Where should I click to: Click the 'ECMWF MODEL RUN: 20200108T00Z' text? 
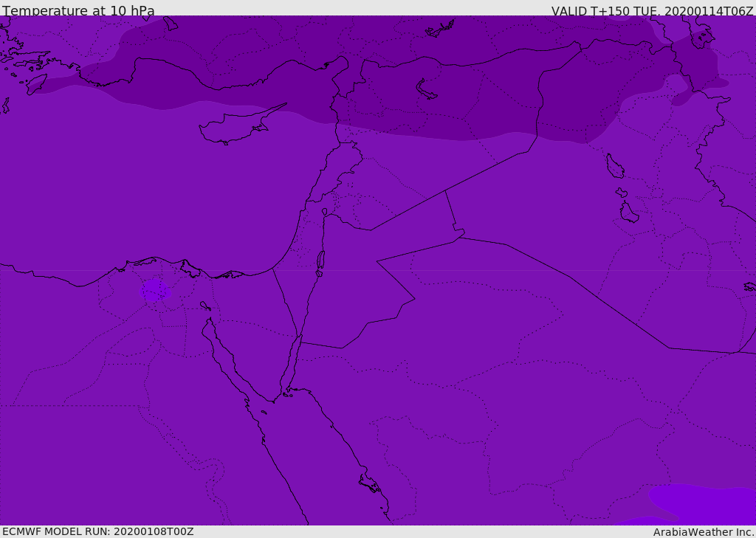click(98, 531)
